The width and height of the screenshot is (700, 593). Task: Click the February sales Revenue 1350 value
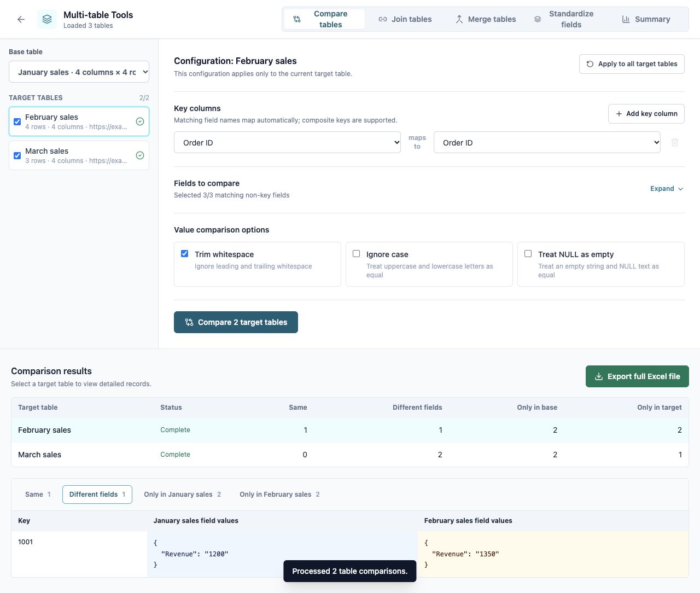[x=465, y=554]
